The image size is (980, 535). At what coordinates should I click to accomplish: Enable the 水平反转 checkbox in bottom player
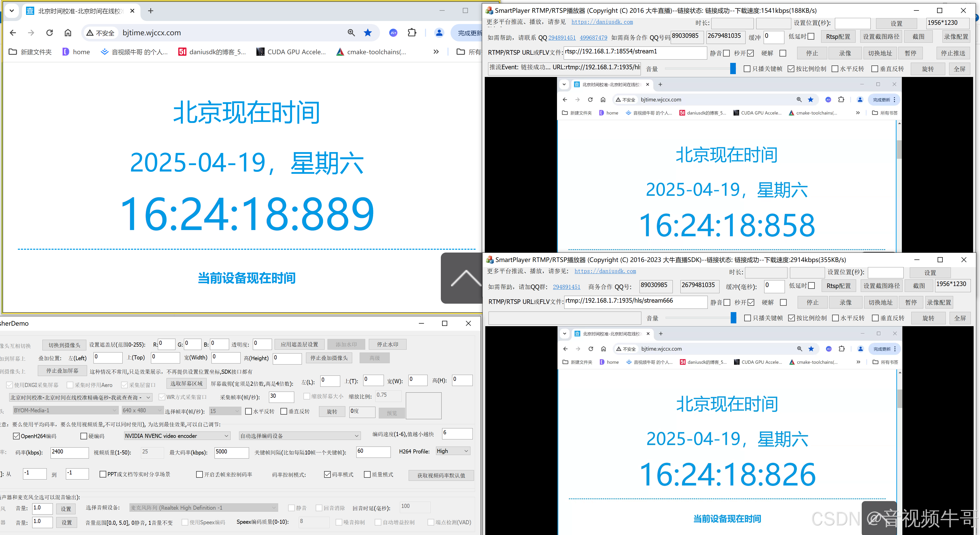[x=835, y=318]
